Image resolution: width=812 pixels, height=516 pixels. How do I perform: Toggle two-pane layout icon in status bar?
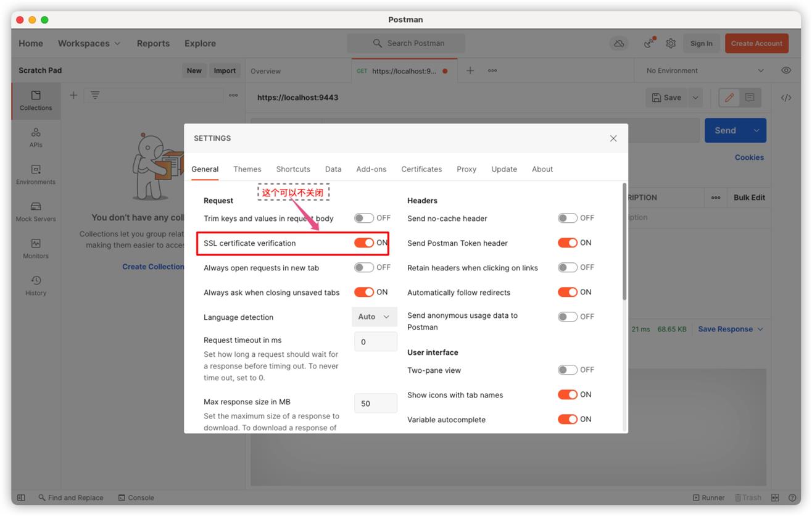tap(775, 497)
